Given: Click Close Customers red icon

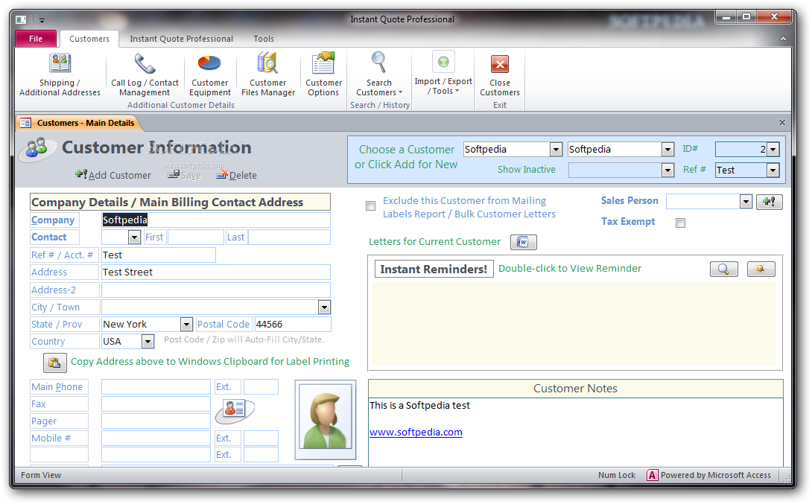Looking at the screenshot, I should [x=500, y=64].
